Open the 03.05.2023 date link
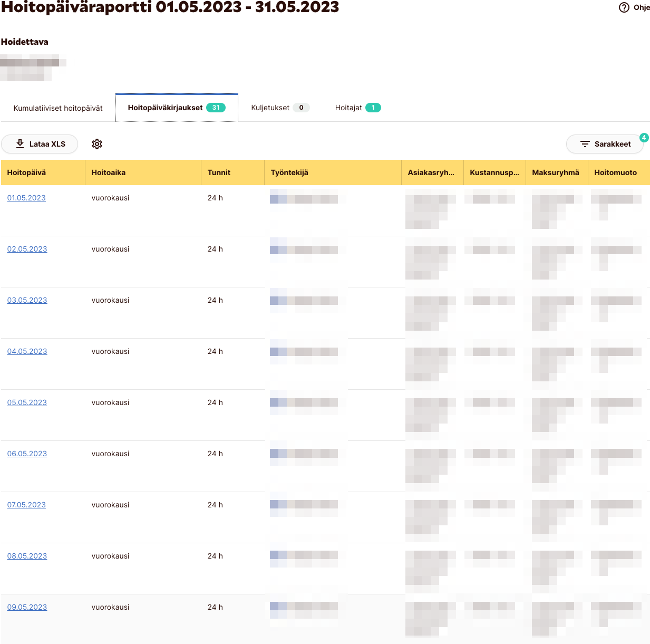The image size is (650, 644). tap(27, 300)
